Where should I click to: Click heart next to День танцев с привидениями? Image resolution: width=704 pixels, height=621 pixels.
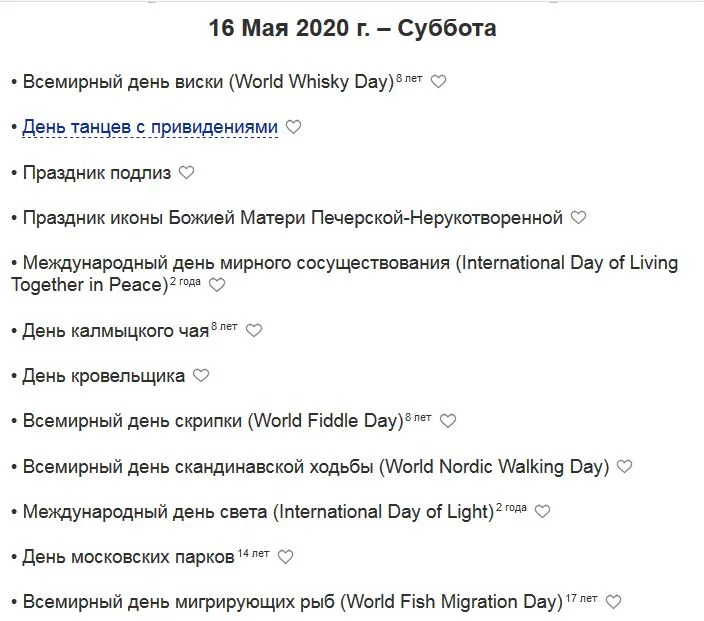coord(293,127)
